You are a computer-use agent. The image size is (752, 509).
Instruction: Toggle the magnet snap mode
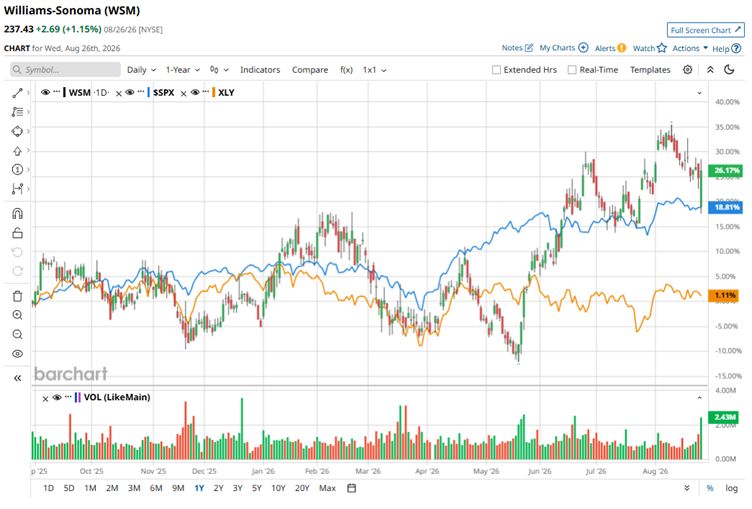tap(17, 213)
